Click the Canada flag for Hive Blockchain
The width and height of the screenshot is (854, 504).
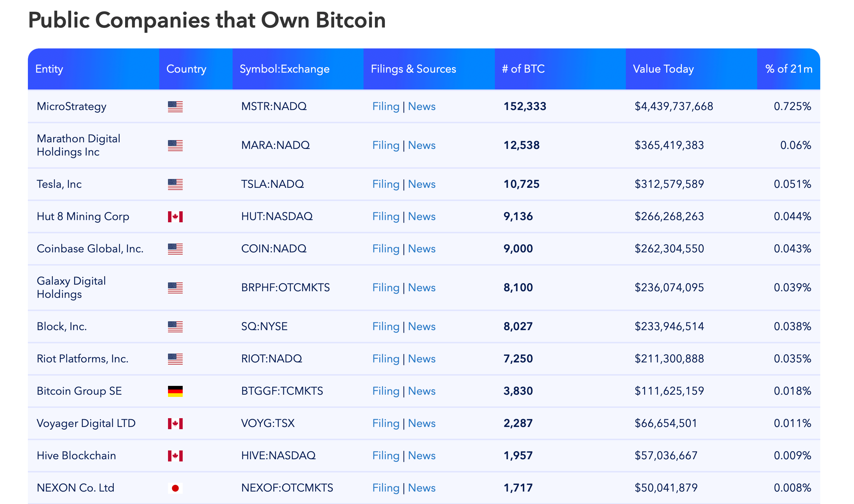pyautogui.click(x=175, y=456)
